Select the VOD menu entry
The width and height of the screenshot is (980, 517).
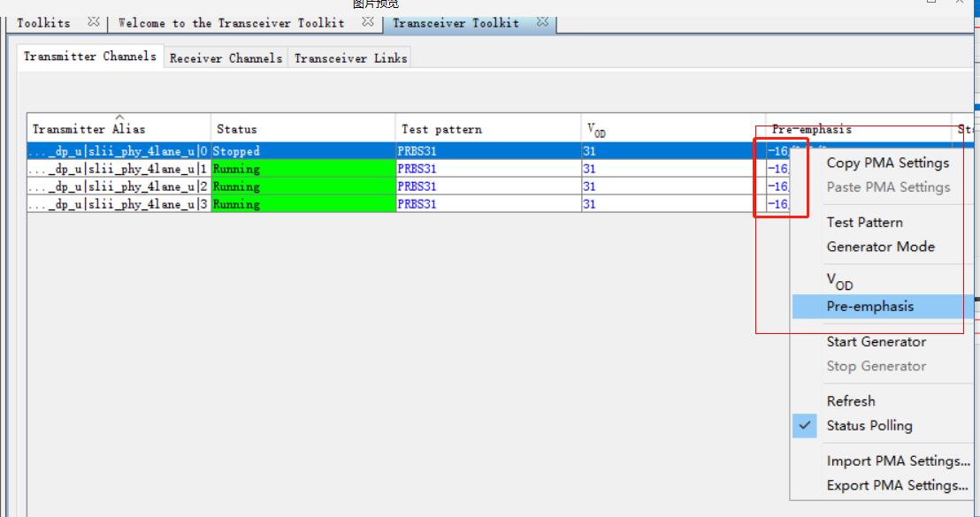[x=837, y=281]
